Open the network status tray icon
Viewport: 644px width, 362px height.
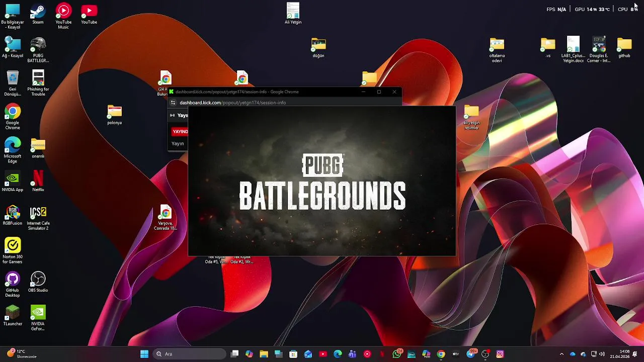tap(594, 354)
